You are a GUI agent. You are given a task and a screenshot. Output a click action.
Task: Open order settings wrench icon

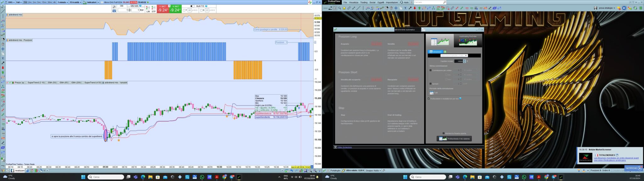(114, 7)
